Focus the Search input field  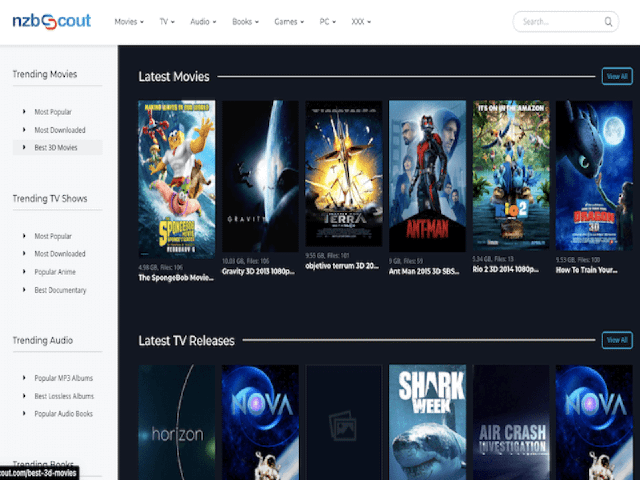tap(566, 22)
